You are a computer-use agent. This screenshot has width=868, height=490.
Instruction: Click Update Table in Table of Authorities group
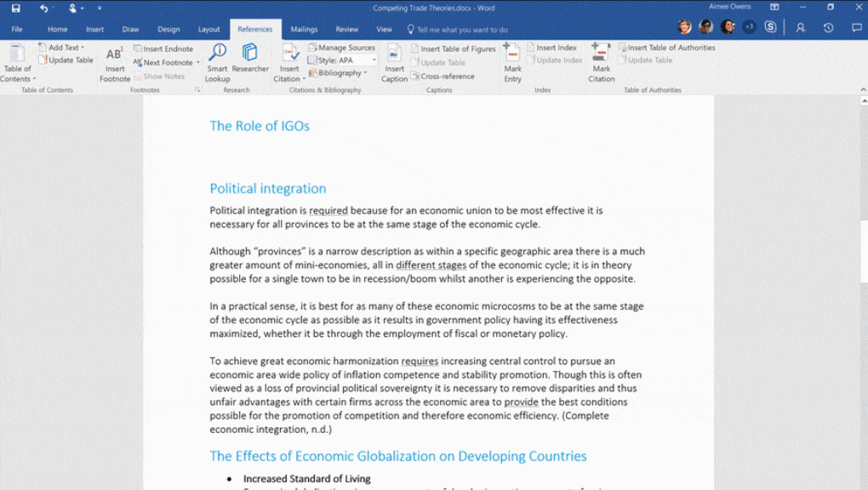pyautogui.click(x=645, y=60)
